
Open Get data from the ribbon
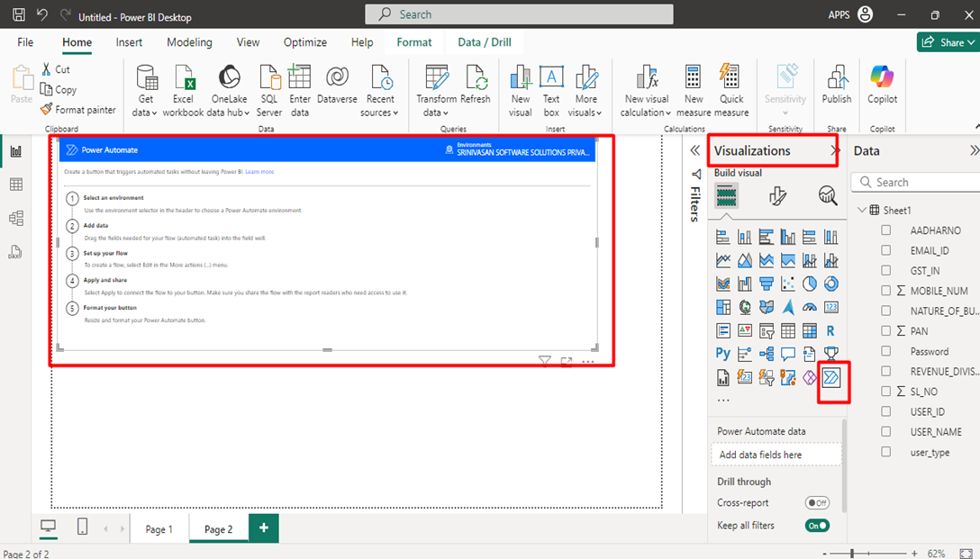pyautogui.click(x=146, y=91)
